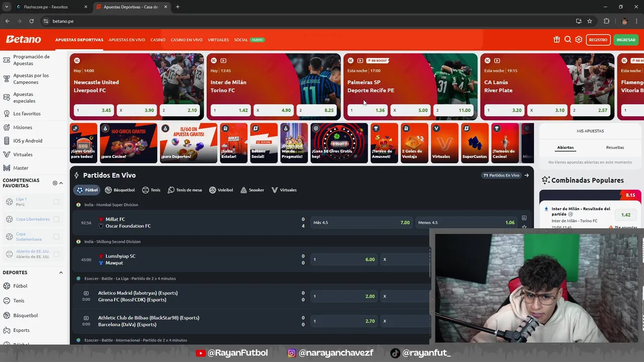
Task: Open the Gana 50 Giros Gratis tile
Action: pos(339,143)
